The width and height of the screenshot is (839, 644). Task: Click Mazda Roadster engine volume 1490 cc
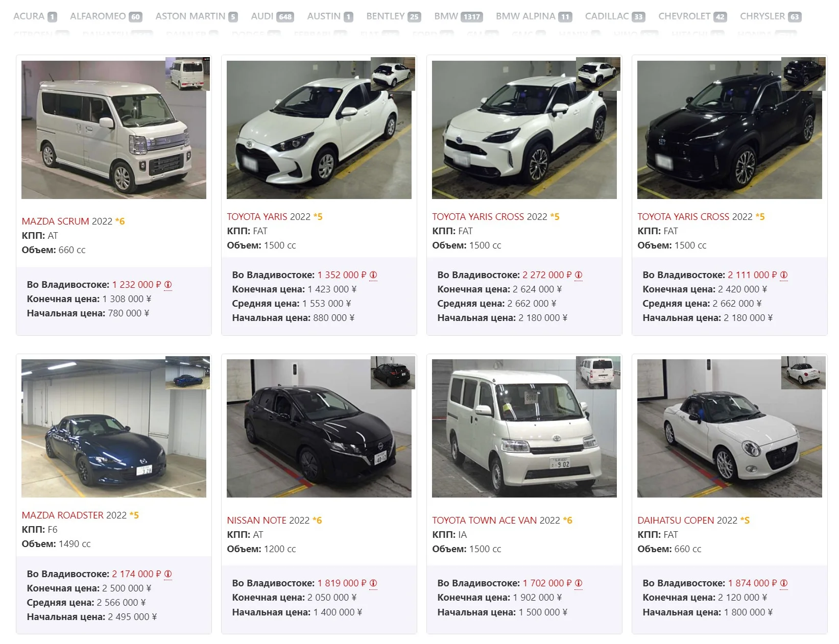[x=75, y=544]
